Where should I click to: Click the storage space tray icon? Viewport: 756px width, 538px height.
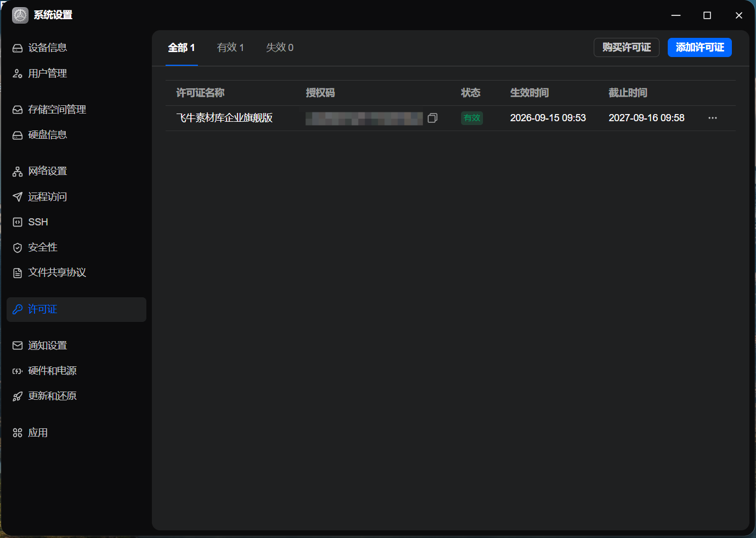pyautogui.click(x=18, y=110)
